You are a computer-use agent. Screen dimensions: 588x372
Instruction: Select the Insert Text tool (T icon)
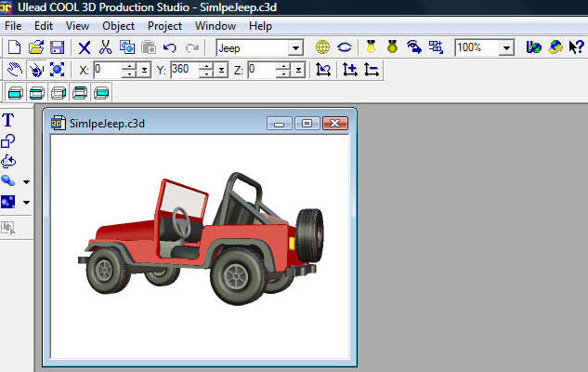tap(9, 120)
